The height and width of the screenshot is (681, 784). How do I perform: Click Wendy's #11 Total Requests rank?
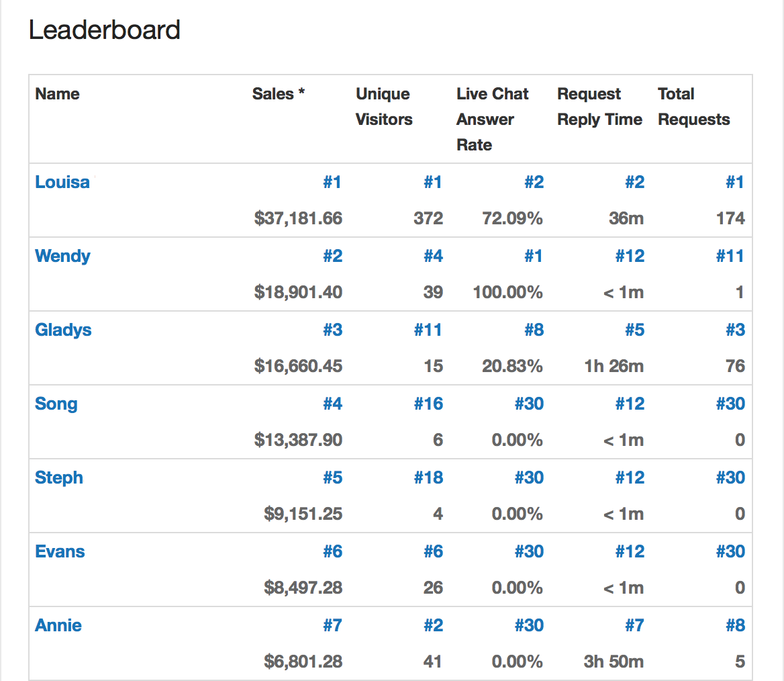[730, 256]
